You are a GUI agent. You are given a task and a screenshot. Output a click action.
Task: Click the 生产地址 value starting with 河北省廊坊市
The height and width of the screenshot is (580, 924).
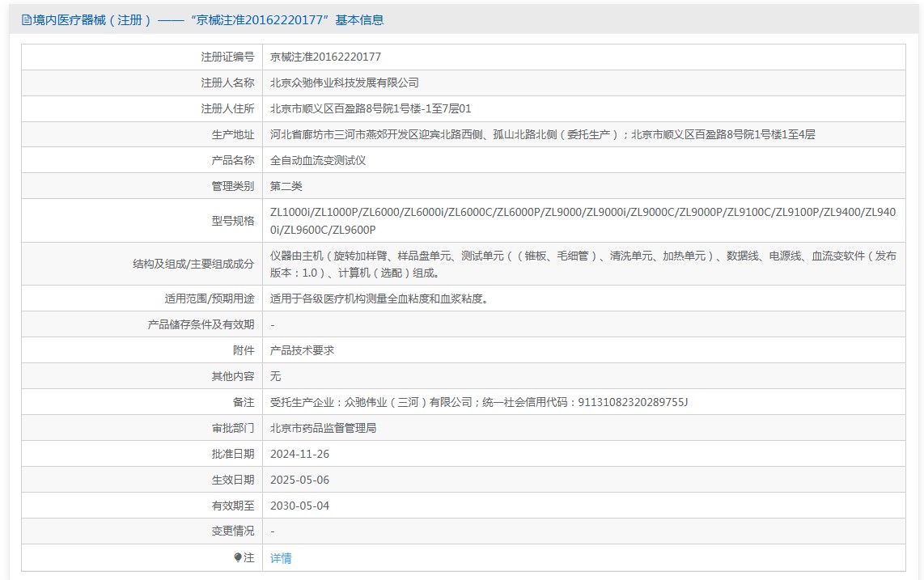pos(542,135)
